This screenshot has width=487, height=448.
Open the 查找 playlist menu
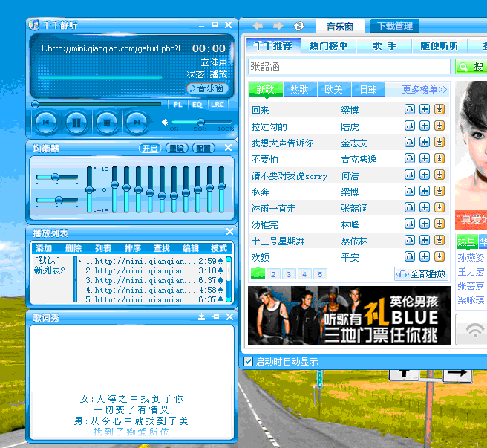point(162,248)
